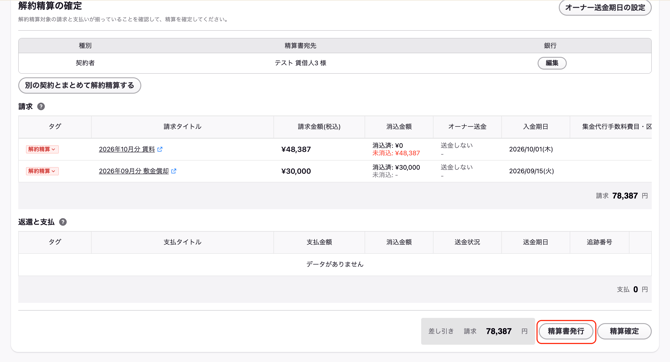Click 請求タイトル column header
The height and width of the screenshot is (362, 670).
tap(182, 127)
